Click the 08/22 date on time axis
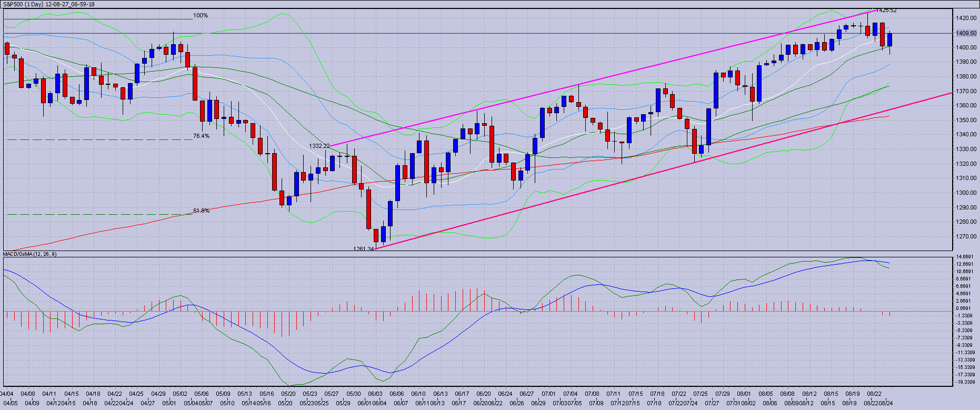 point(874,394)
